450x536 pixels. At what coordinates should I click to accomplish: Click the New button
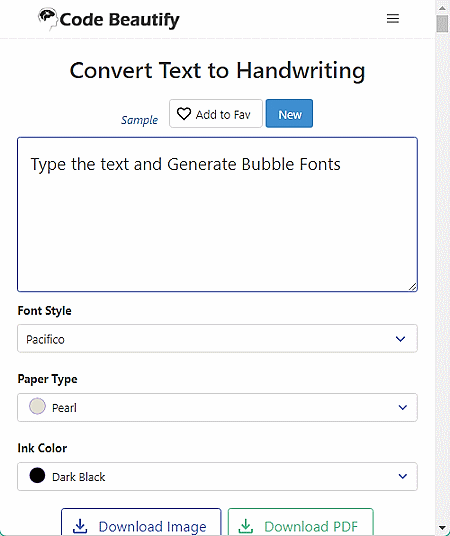click(x=289, y=113)
